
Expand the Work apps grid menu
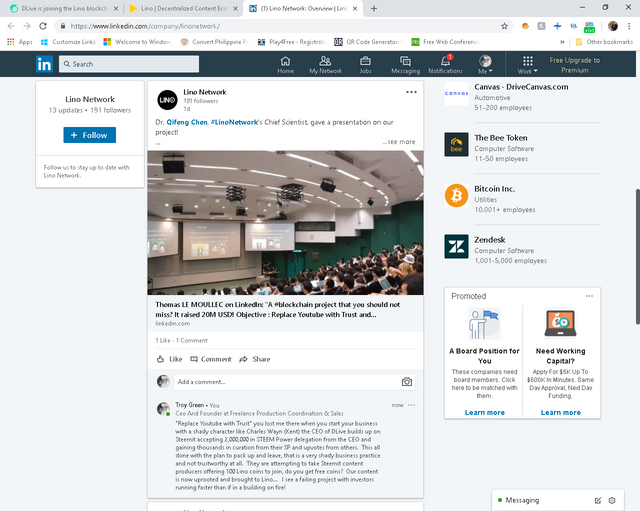[528, 65]
